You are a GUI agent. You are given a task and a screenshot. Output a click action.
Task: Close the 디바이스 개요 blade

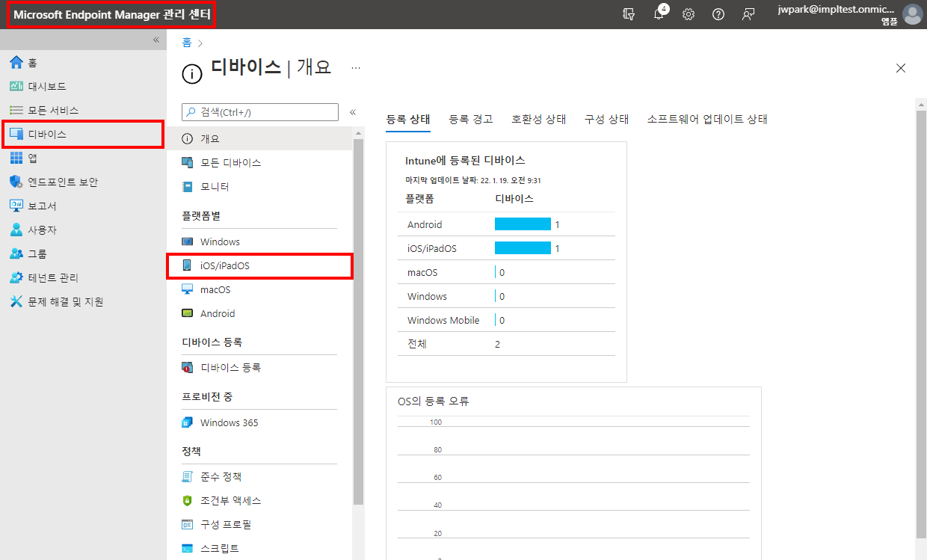(901, 68)
